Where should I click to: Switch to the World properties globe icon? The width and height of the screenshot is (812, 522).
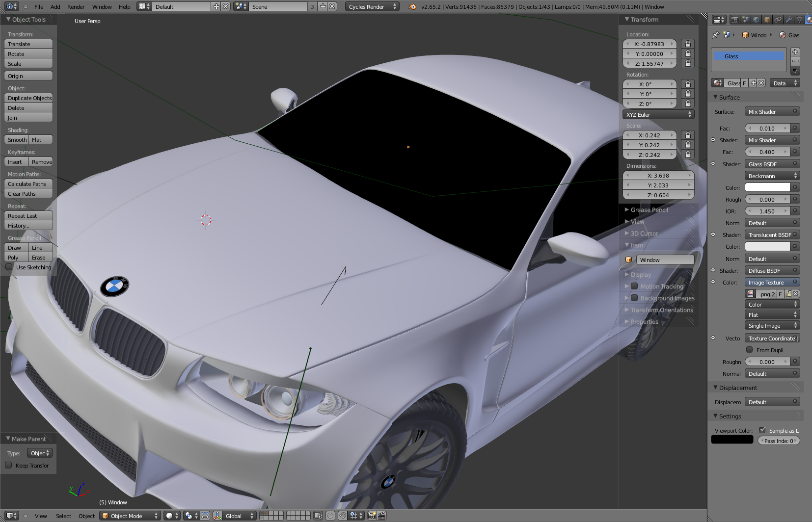click(x=757, y=20)
